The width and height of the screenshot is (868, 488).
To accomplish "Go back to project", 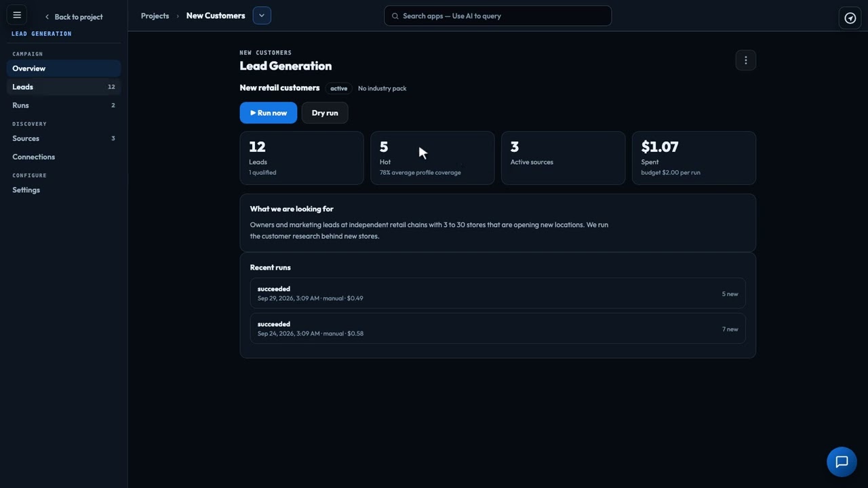I will coord(73,17).
